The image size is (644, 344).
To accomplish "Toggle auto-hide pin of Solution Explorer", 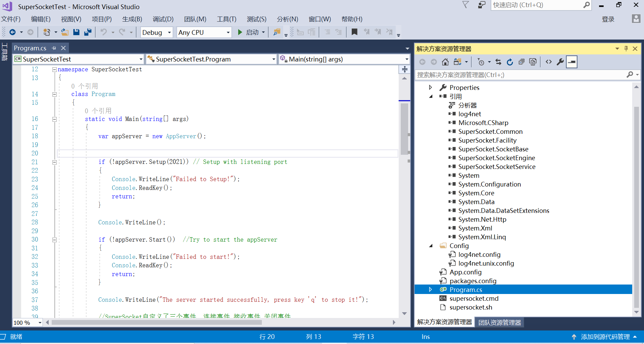I will point(626,48).
